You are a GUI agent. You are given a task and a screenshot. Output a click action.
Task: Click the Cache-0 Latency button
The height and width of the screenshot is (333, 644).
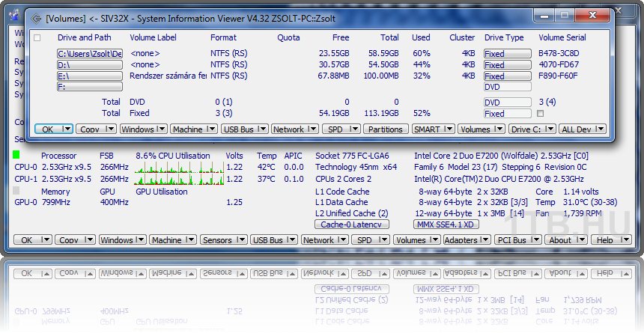coord(351,224)
